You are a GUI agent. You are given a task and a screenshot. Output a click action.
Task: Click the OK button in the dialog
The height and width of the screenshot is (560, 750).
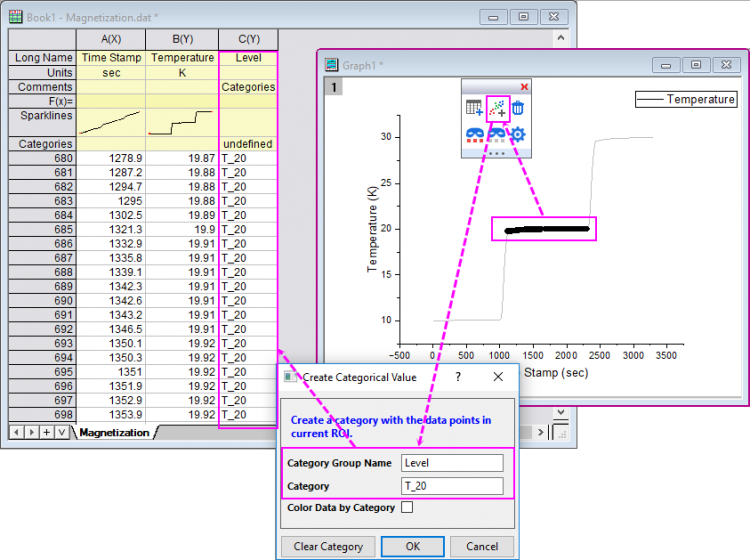point(413,546)
